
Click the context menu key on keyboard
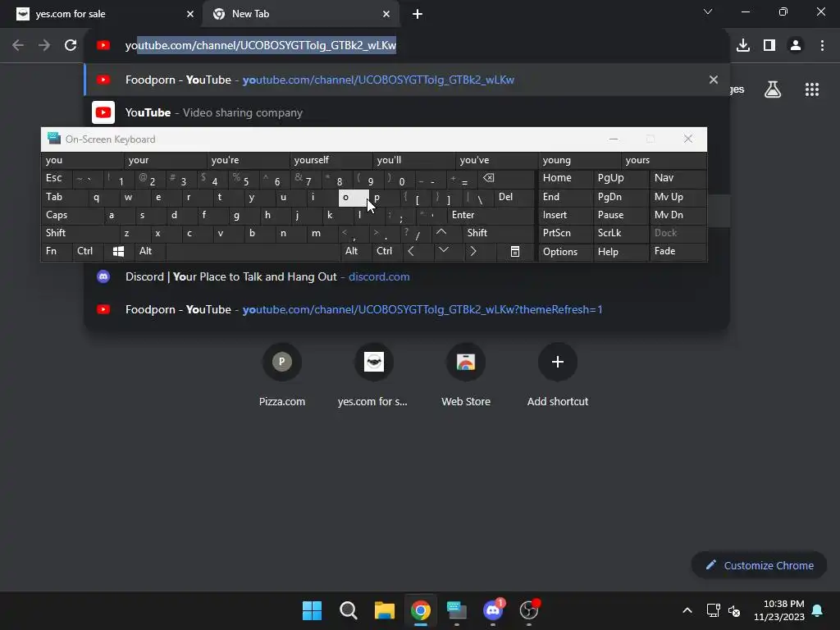tap(515, 251)
